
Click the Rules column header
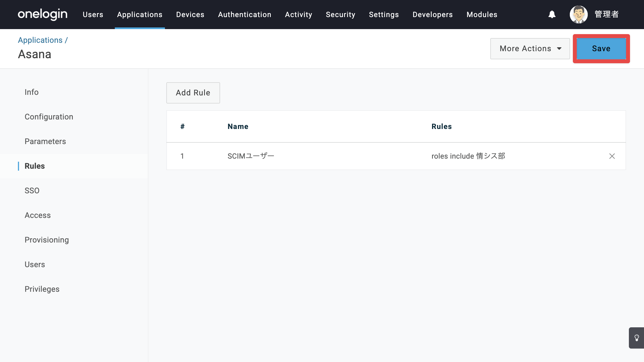[442, 126]
